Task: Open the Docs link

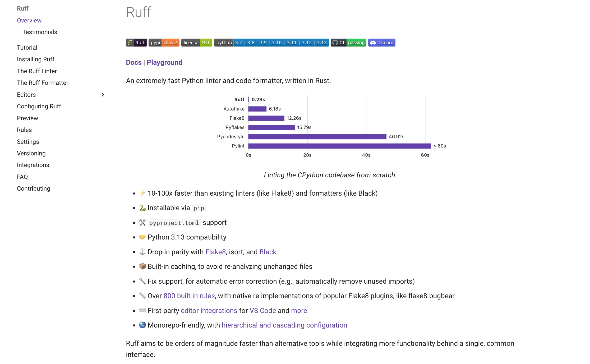Action: [134, 62]
